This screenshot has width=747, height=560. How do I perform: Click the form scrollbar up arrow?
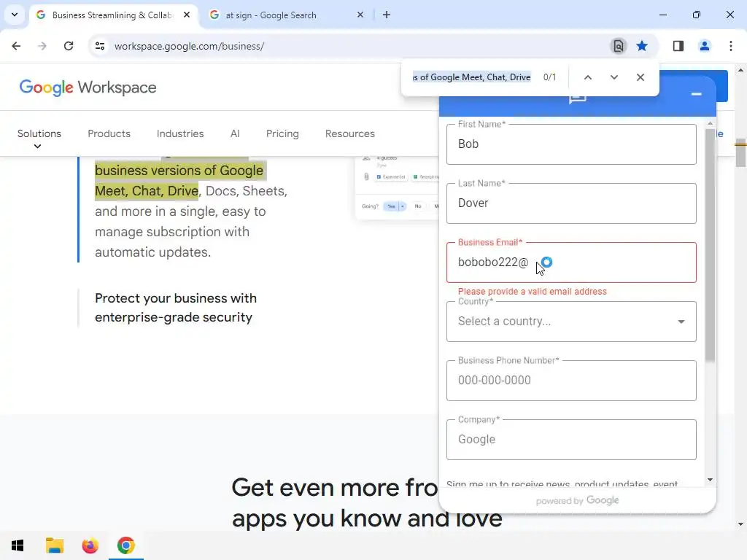tap(710, 123)
